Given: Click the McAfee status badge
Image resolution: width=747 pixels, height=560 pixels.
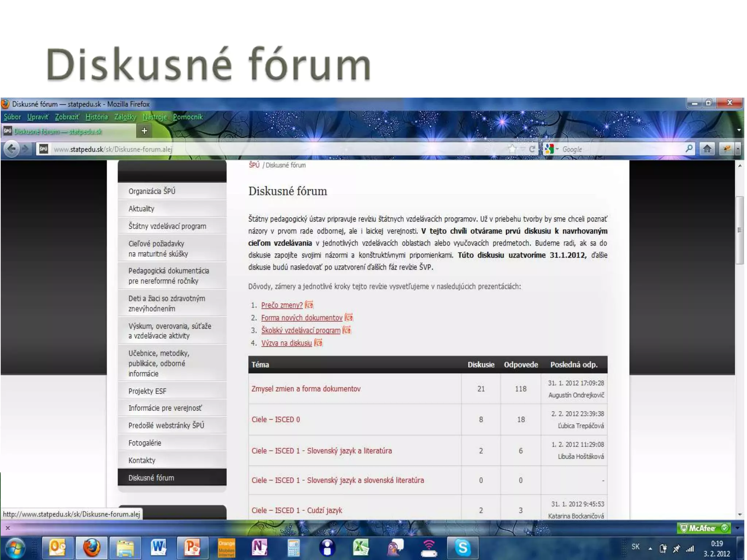Looking at the screenshot, I should [704, 528].
